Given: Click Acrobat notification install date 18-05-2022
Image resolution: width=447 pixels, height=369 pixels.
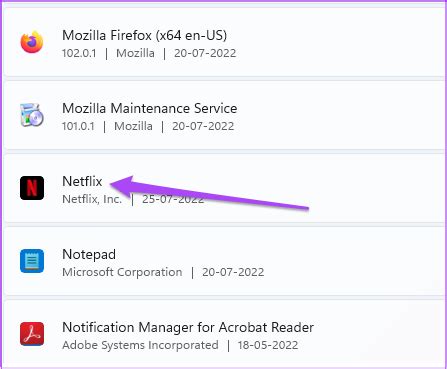Looking at the screenshot, I should [x=268, y=345].
